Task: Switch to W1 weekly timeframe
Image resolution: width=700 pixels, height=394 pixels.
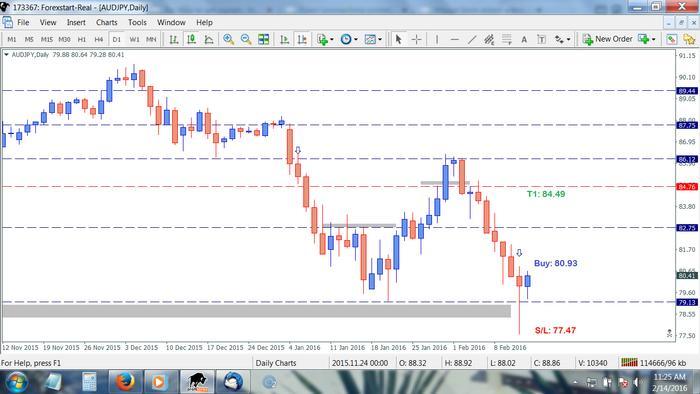Action: (x=134, y=39)
